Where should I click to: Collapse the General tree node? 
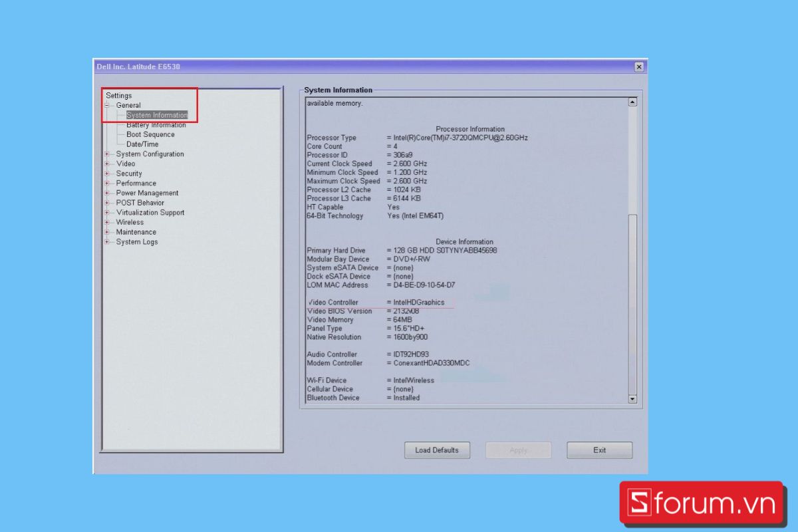pyautogui.click(x=106, y=105)
